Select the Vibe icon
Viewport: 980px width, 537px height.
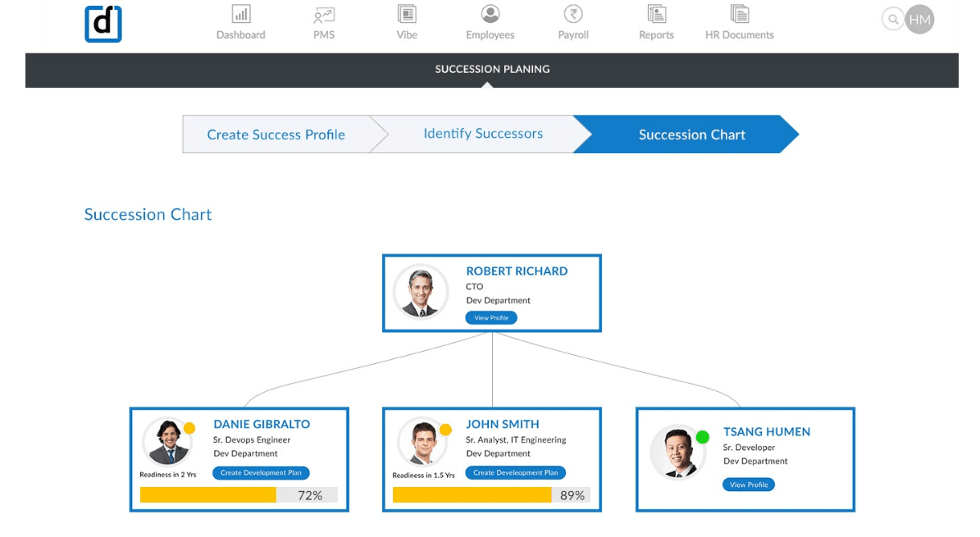point(407,15)
